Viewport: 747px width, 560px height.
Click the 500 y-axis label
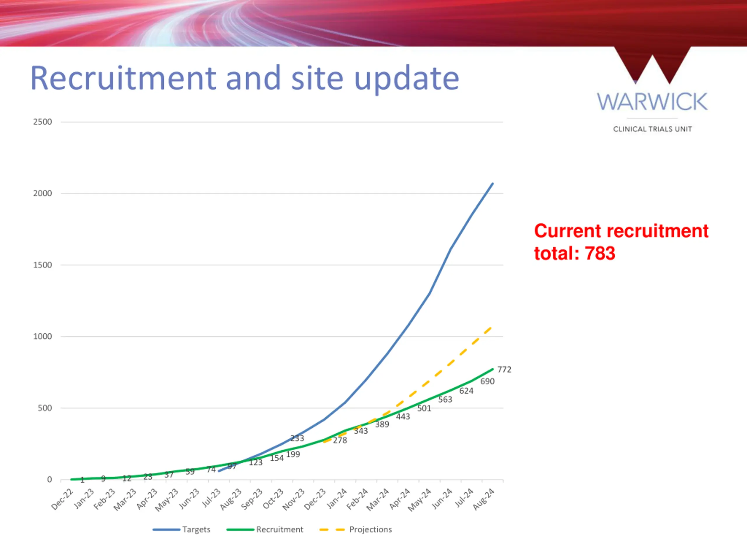pos(45,408)
